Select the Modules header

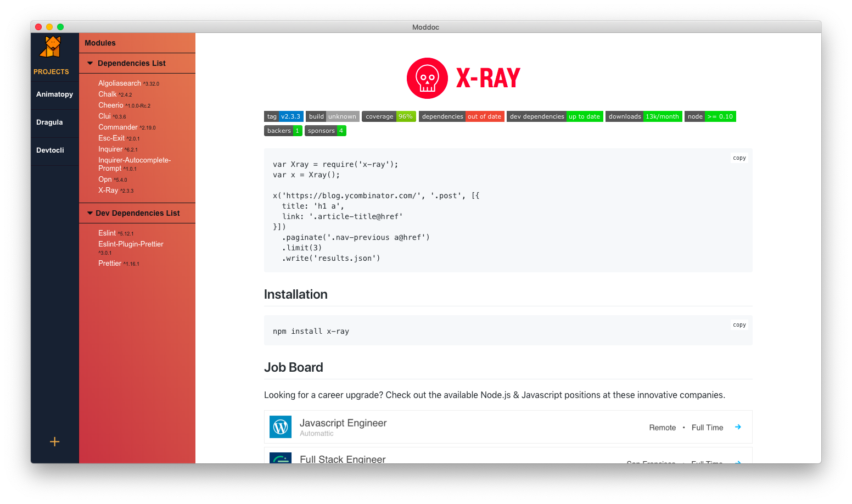click(100, 43)
